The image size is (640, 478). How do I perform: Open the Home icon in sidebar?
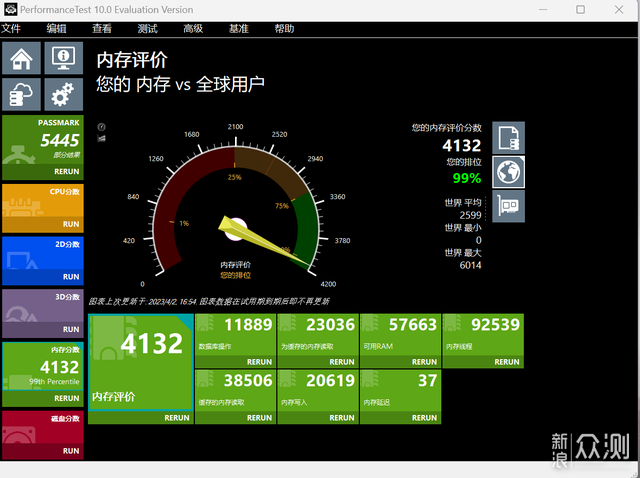22,58
